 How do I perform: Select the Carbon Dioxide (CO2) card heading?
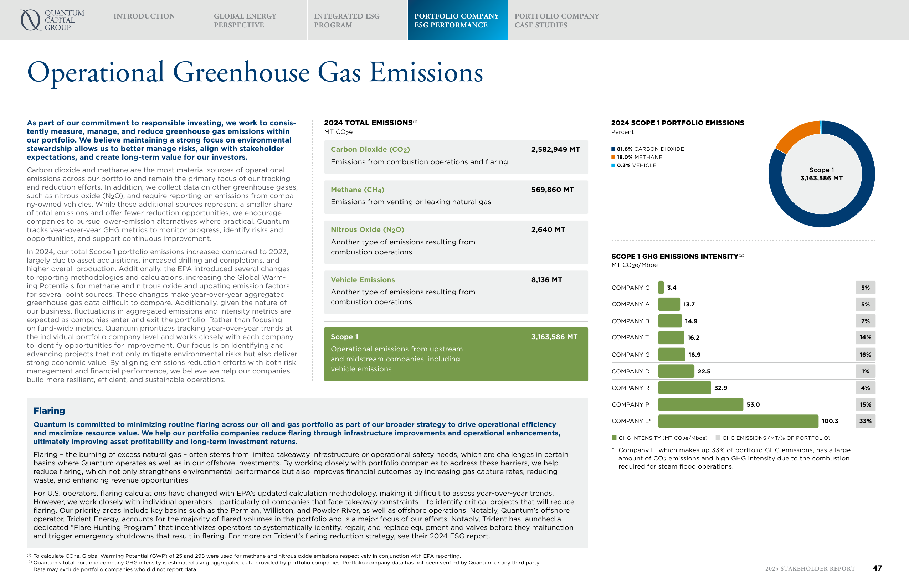click(x=370, y=149)
